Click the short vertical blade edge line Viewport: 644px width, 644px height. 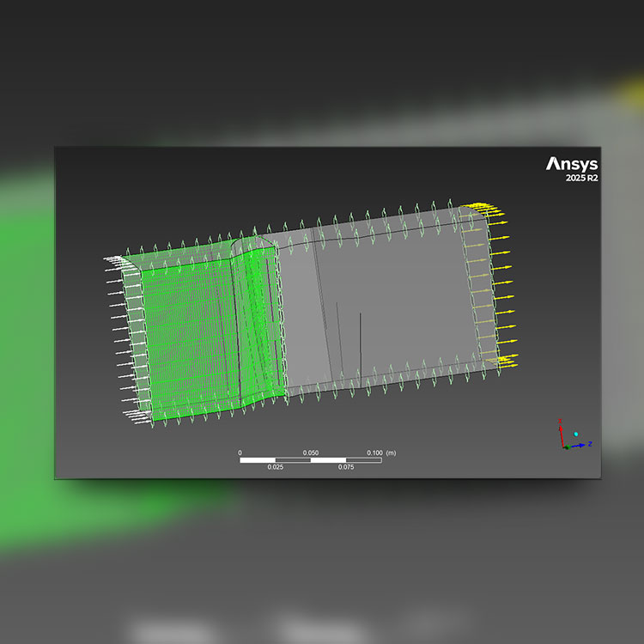click(361, 343)
